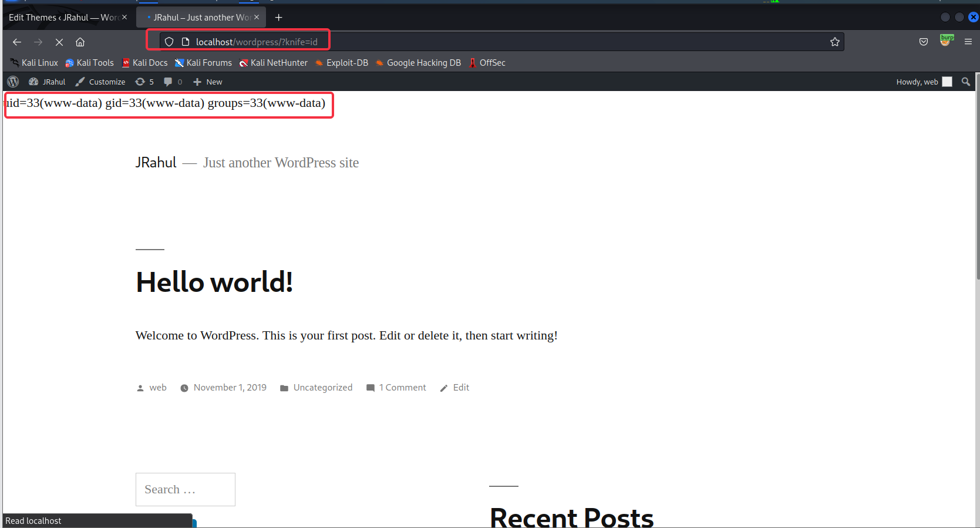980x528 pixels.
Task: Click the Welcome to WordPress paragraph
Action: 346,335
